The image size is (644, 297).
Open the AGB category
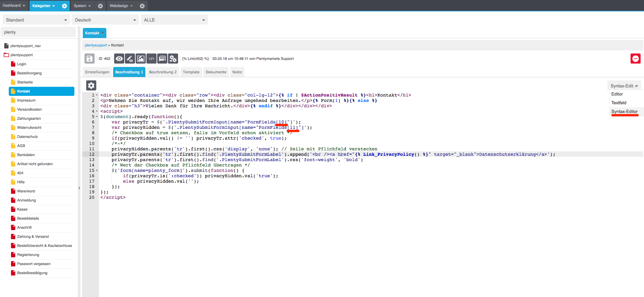21,146
